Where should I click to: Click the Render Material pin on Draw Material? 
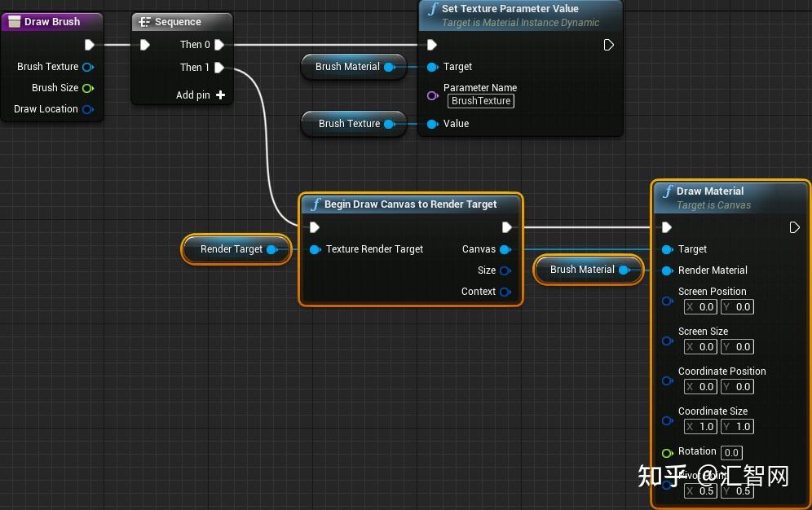click(668, 270)
